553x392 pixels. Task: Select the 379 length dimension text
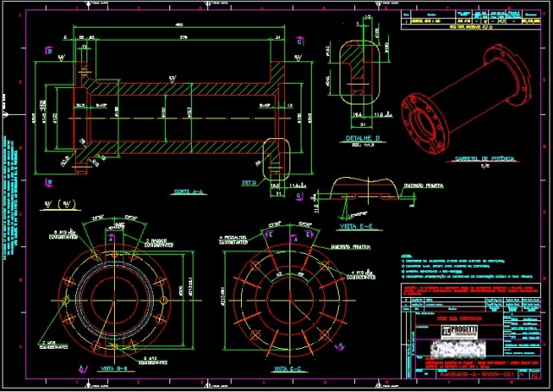[x=182, y=38]
